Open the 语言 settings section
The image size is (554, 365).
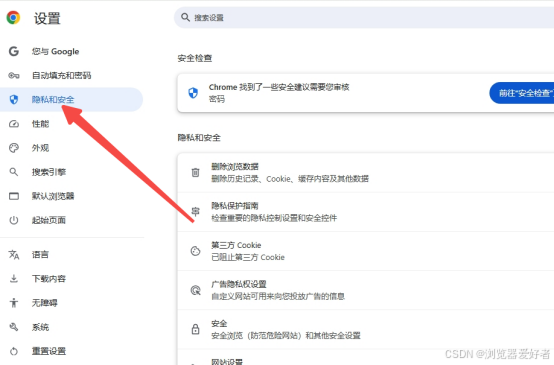[71, 254]
